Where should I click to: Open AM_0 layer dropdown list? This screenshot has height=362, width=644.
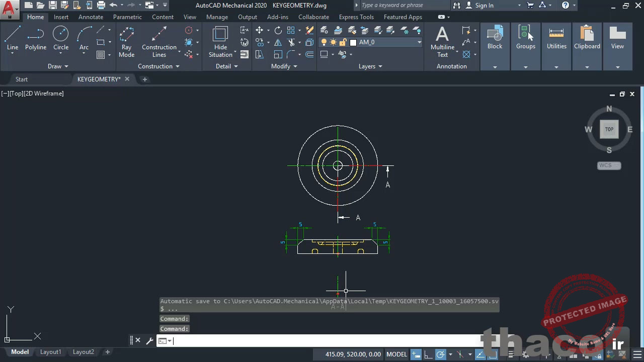click(419, 42)
